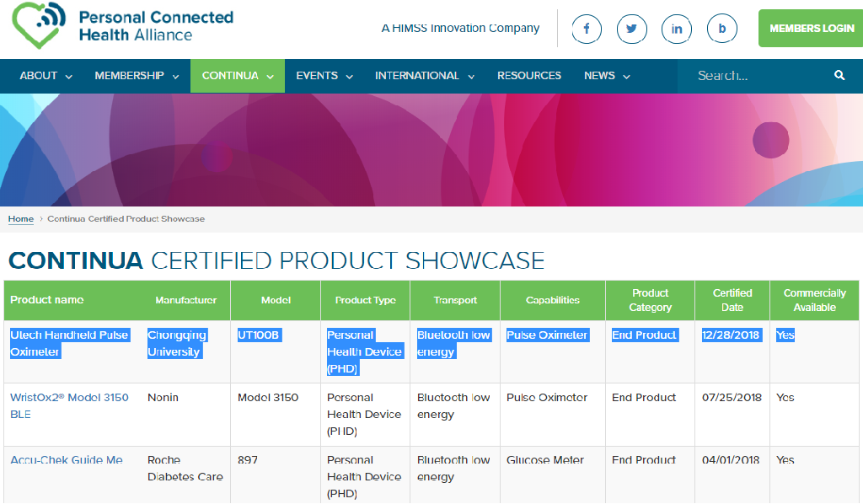This screenshot has height=504, width=863.
Task: Click the Product name column header
Action: click(47, 300)
